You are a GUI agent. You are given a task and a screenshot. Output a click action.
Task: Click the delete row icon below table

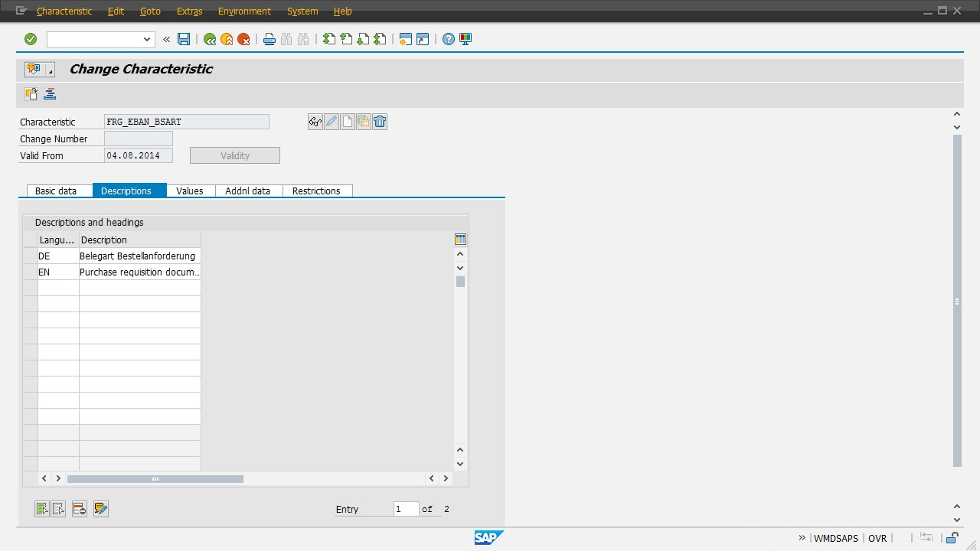(x=80, y=509)
